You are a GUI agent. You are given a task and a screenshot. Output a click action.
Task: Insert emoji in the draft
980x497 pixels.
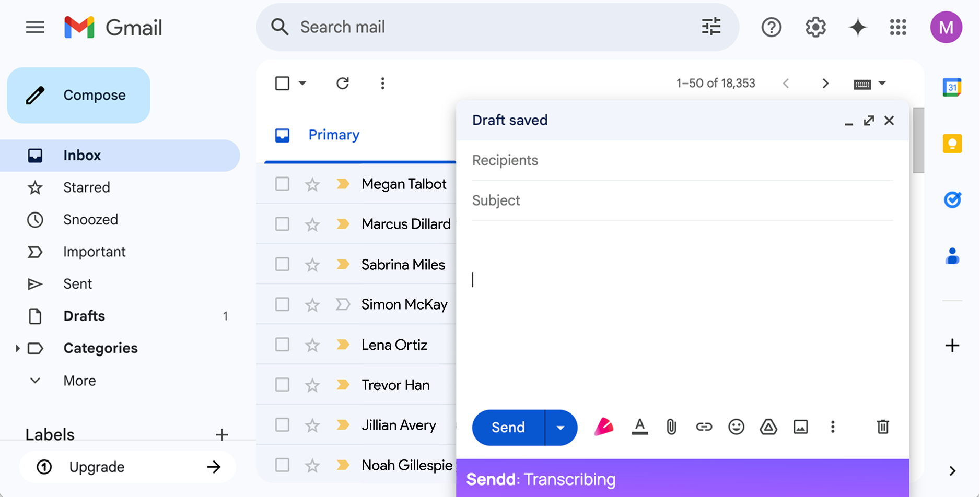[x=736, y=427]
